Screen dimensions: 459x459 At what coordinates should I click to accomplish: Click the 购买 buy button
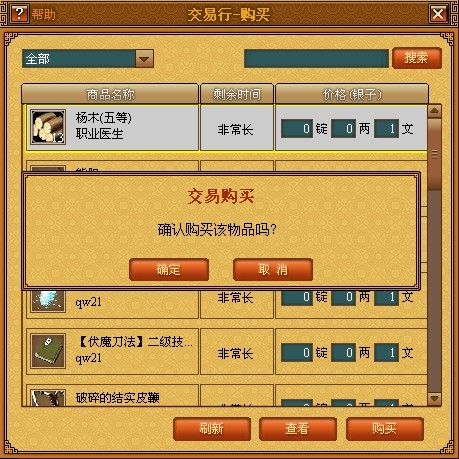point(385,429)
